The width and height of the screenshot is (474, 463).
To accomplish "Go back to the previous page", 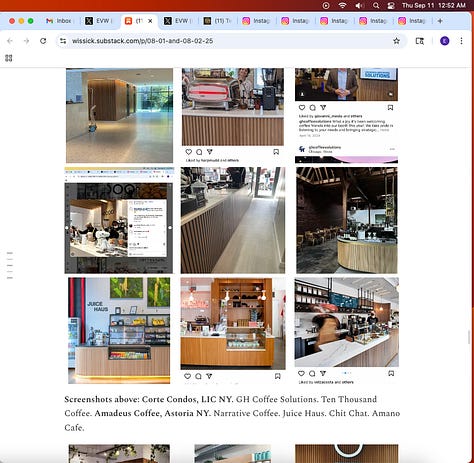I will pos(10,41).
